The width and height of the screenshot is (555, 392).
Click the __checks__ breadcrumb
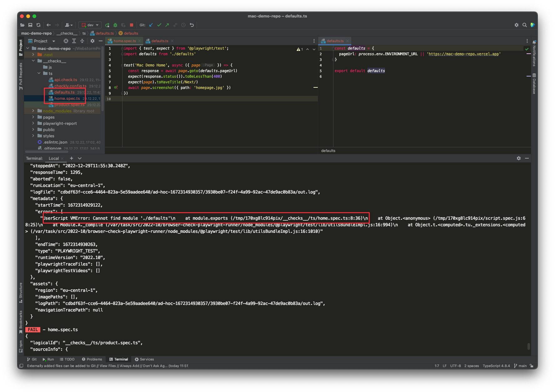click(x=67, y=33)
